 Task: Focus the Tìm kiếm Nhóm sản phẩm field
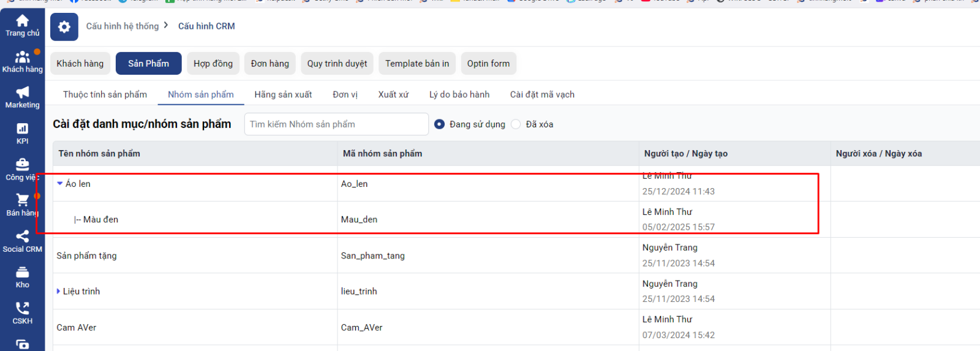(336, 124)
